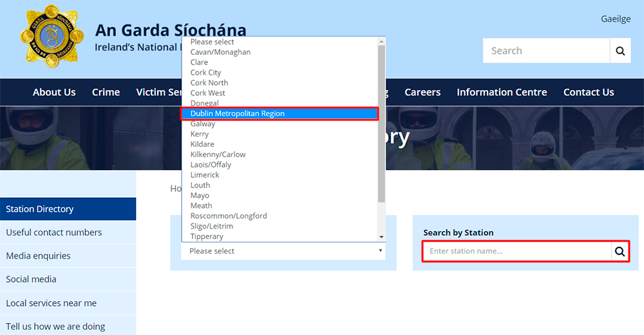The image size is (644, 335).
Task: Open the Victim Services menu
Action: [159, 92]
